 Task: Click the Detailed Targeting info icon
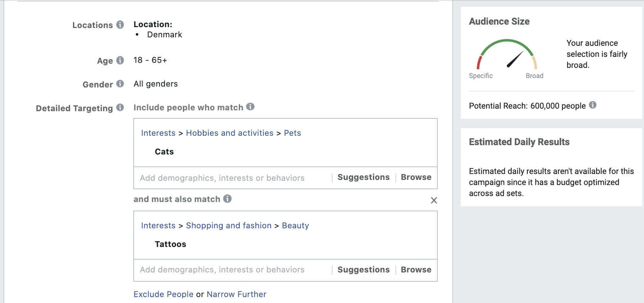click(120, 108)
